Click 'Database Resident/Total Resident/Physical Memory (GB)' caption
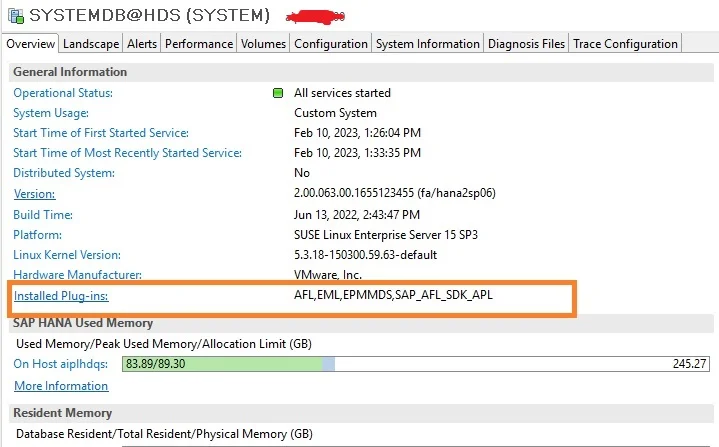Image resolution: width=719 pixels, height=447 pixels. coord(164,434)
